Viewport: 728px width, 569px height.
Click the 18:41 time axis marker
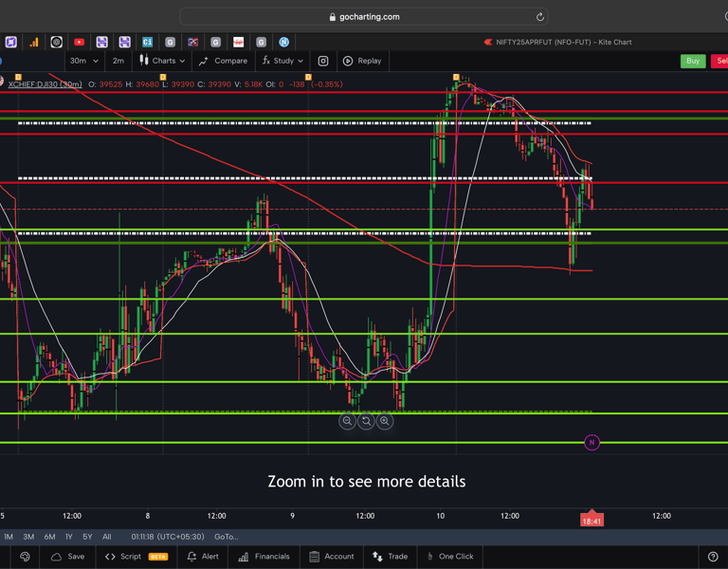(x=591, y=521)
